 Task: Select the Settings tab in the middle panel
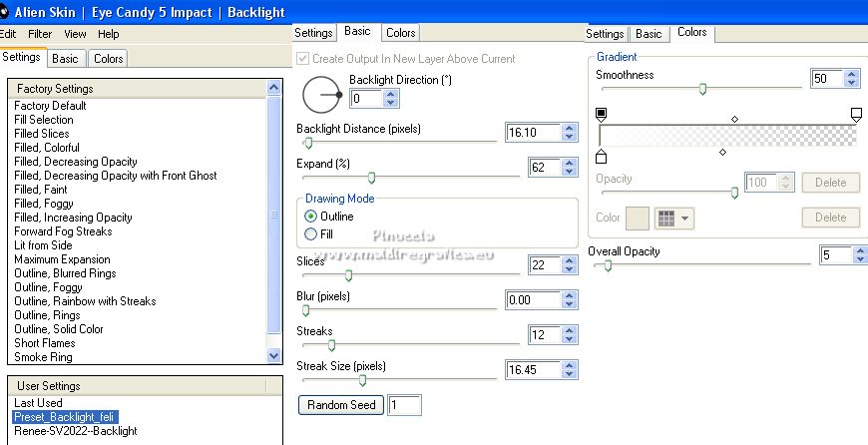click(313, 33)
